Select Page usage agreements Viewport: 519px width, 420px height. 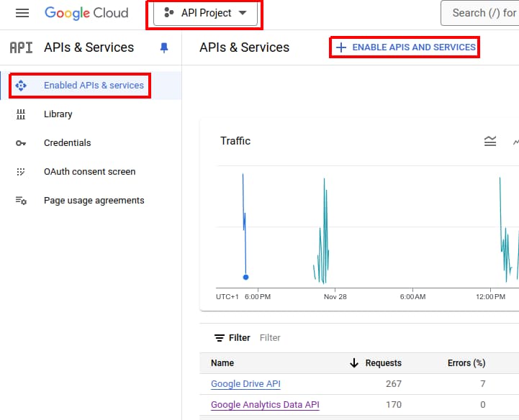pos(94,201)
